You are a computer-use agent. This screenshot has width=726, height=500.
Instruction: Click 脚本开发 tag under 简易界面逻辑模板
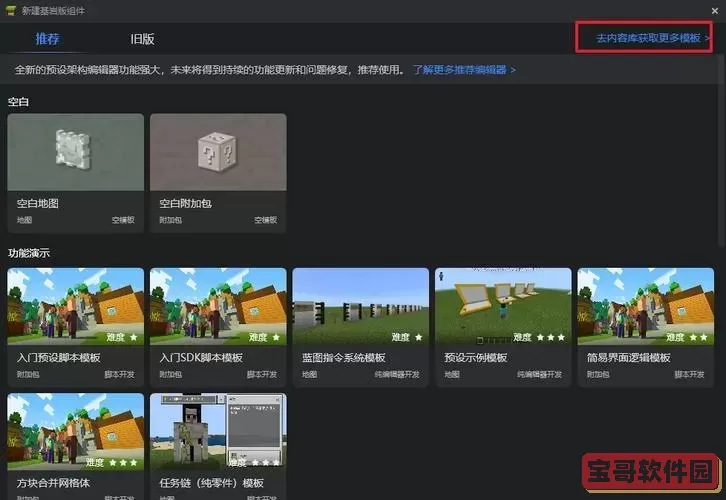coord(689,374)
